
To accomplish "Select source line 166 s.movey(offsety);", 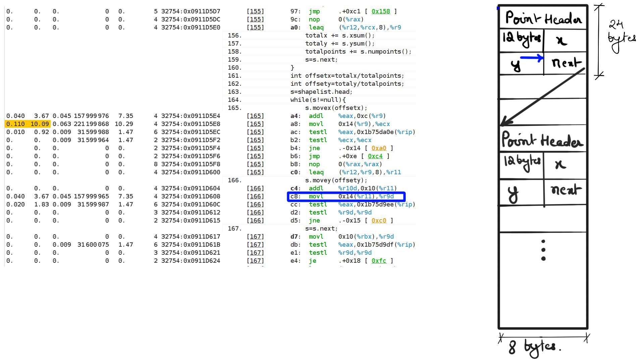I will click(319, 180).
